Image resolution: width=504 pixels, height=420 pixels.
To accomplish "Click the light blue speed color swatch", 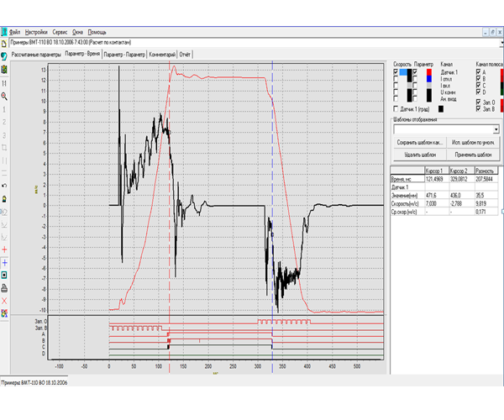I will (x=403, y=72).
